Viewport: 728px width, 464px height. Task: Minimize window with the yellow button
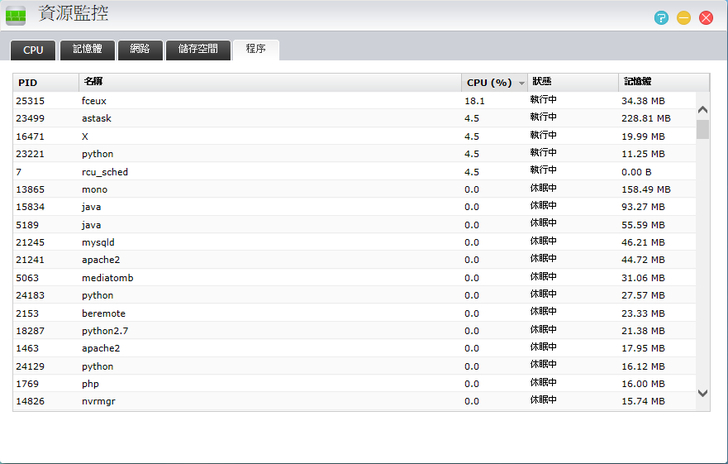click(683, 18)
